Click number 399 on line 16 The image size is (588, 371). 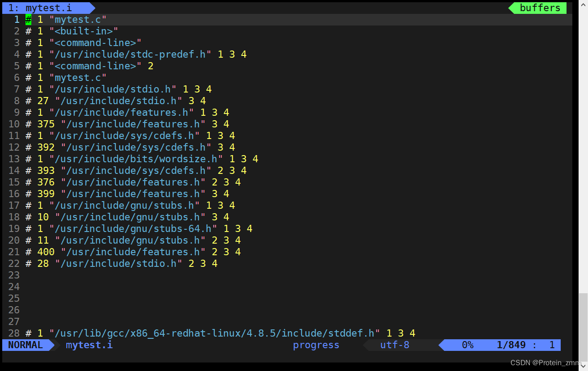click(x=46, y=194)
